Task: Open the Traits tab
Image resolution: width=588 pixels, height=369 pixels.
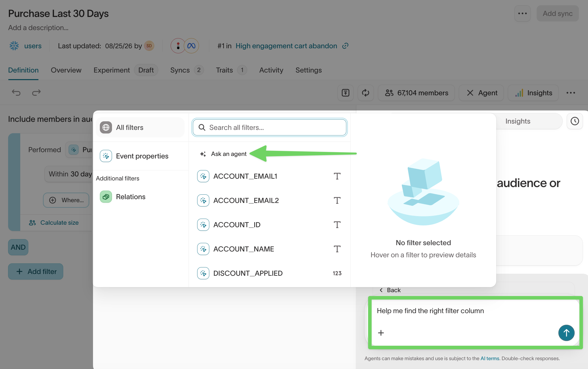Action: 231,70
